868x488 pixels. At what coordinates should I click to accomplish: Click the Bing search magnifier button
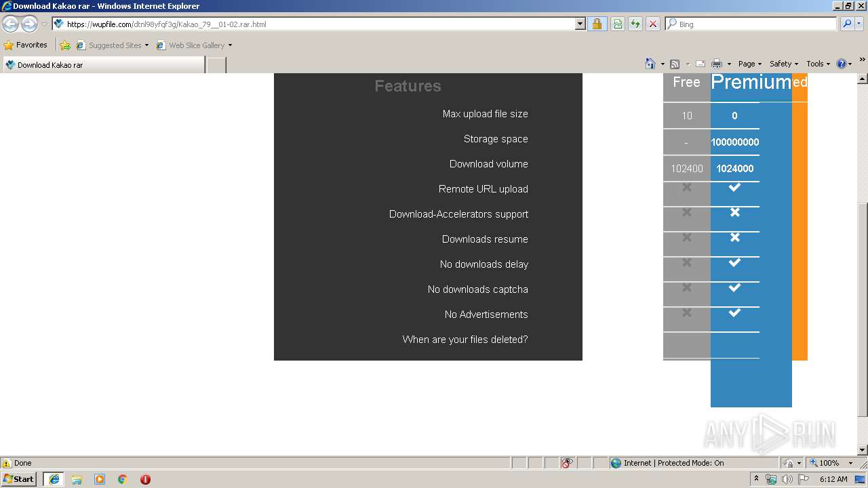pyautogui.click(x=847, y=24)
